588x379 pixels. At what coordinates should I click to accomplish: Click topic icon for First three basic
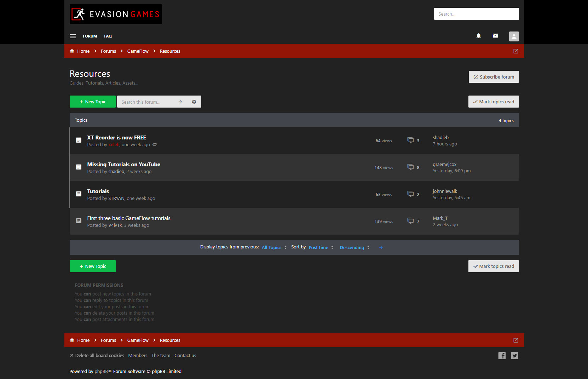tap(79, 221)
